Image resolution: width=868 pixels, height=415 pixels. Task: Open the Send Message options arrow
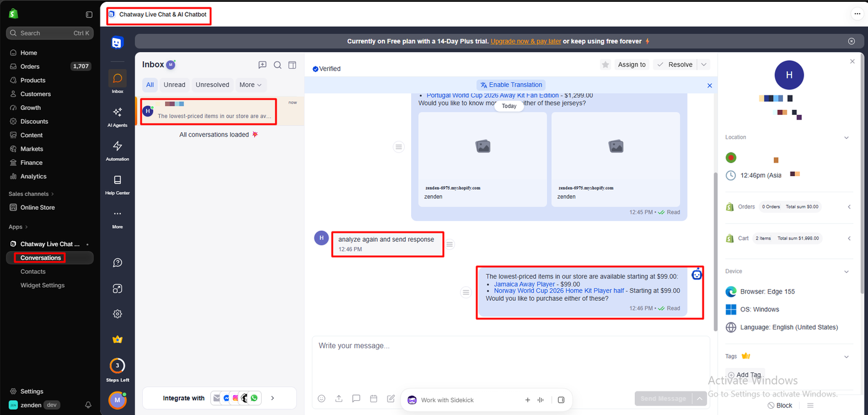[700, 398]
